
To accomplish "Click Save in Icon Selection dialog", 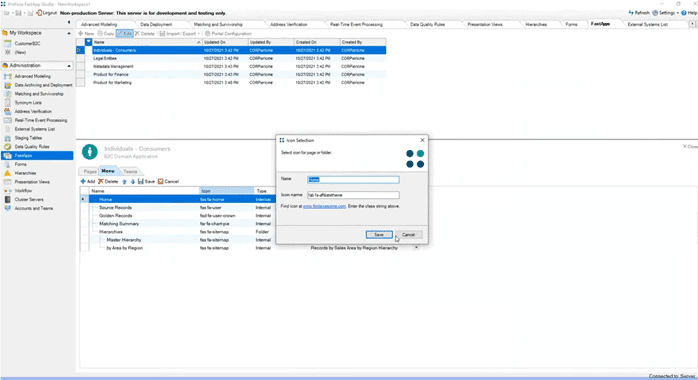I will coord(379,234).
